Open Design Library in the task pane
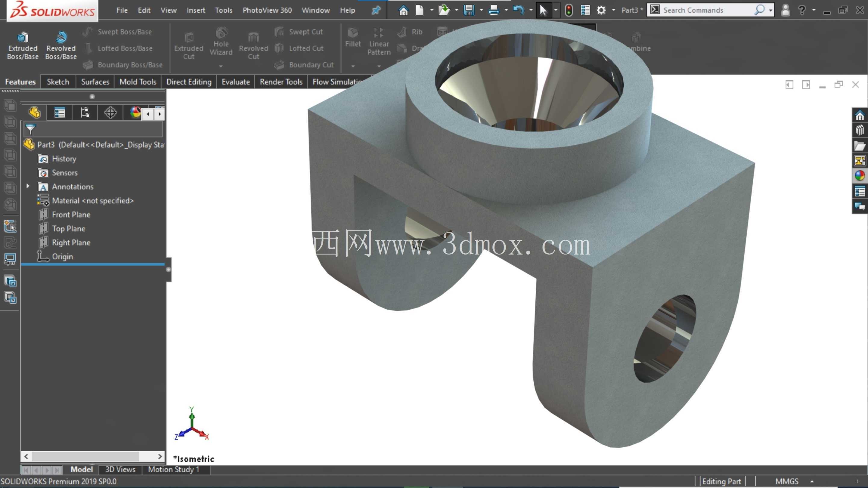Viewport: 868px width, 488px height. (860, 130)
